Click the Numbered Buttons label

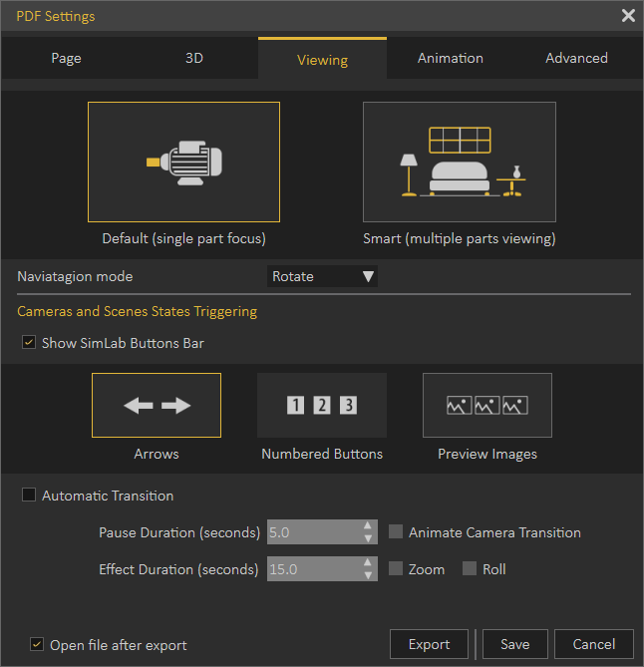(322, 454)
